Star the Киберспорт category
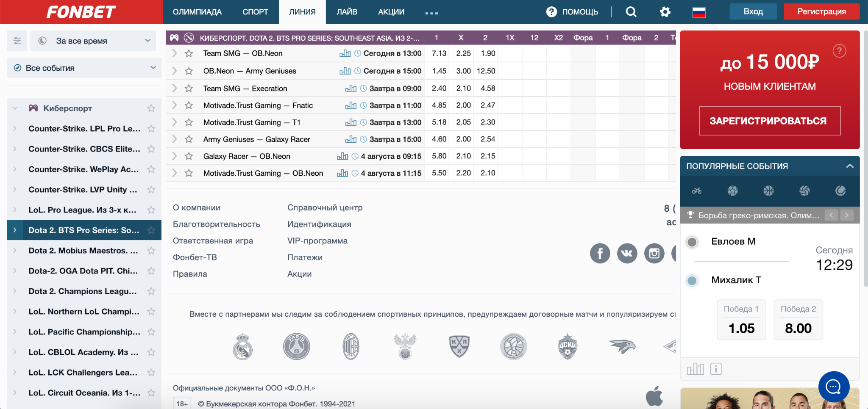Screen dimensions: 868x409 (151, 108)
